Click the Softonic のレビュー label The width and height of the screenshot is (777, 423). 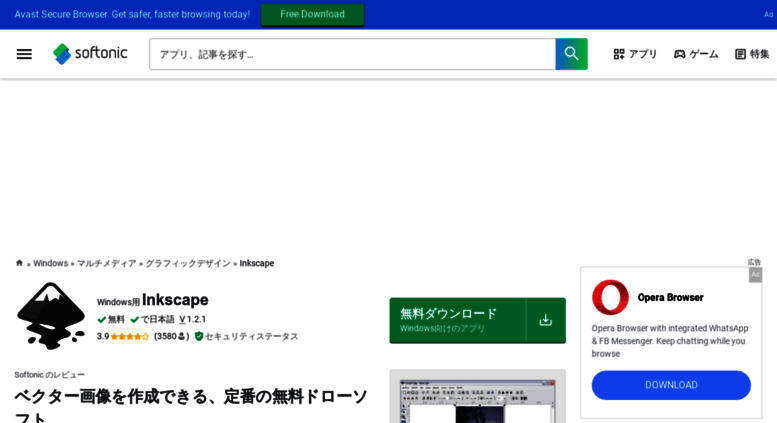point(50,375)
